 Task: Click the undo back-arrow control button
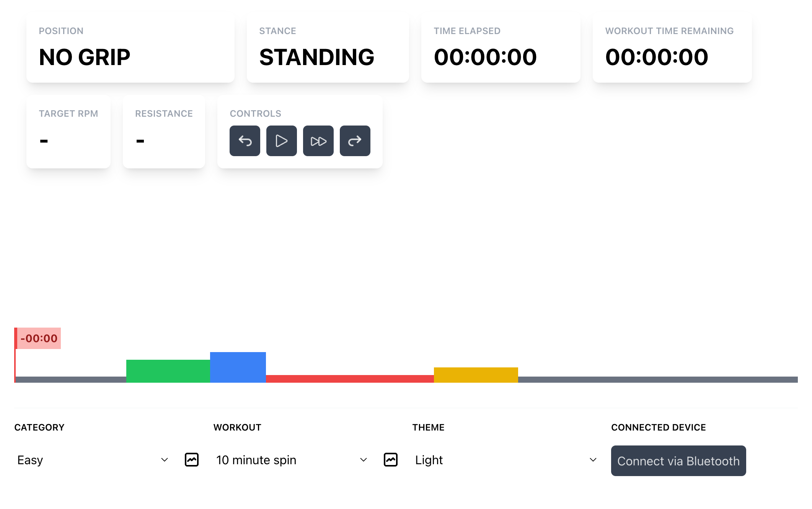pos(245,141)
